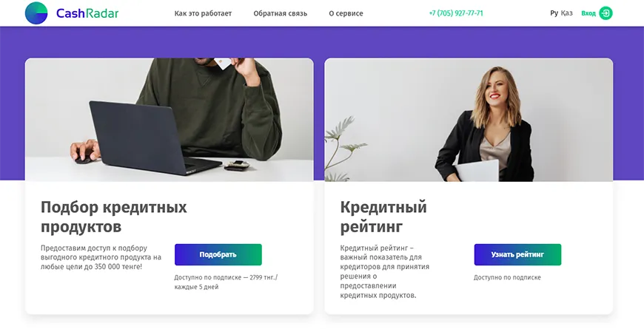Image resolution: width=644 pixels, height=329 pixels.
Task: Call the +7 (705) 927-77-71 phone link
Action: 456,13
